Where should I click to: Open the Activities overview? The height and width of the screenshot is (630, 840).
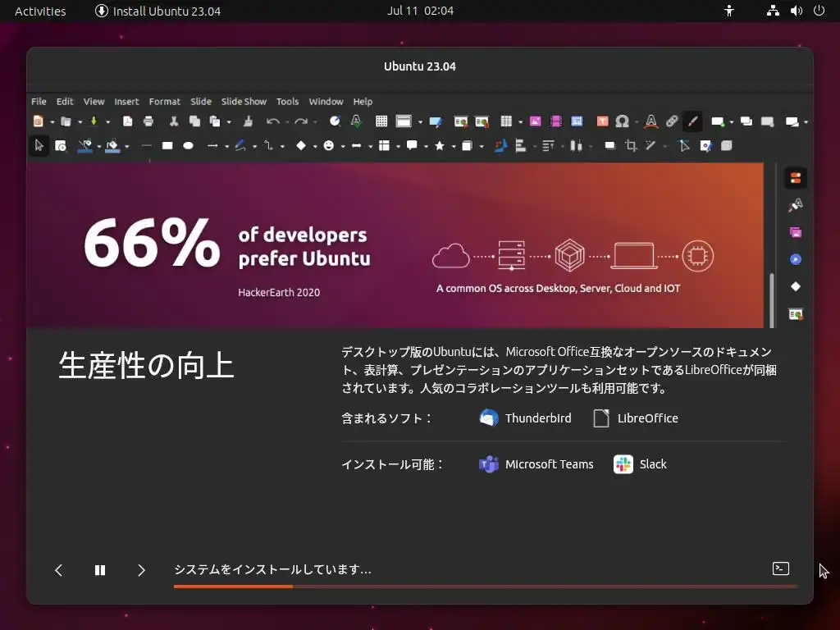[x=40, y=11]
